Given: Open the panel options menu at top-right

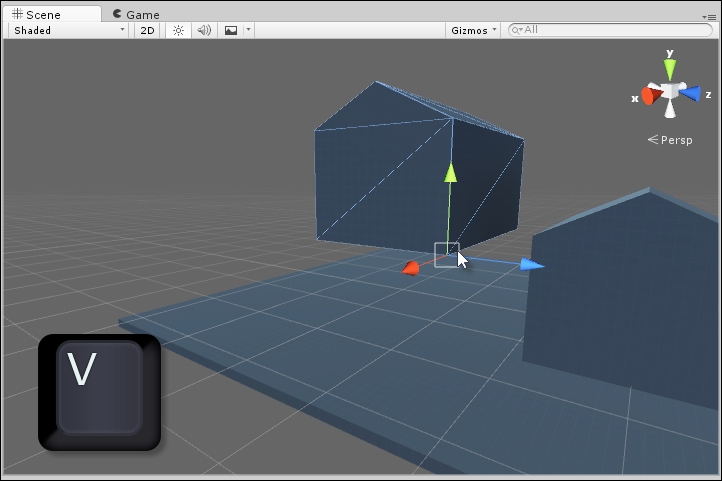Looking at the screenshot, I should pyautogui.click(x=709, y=16).
